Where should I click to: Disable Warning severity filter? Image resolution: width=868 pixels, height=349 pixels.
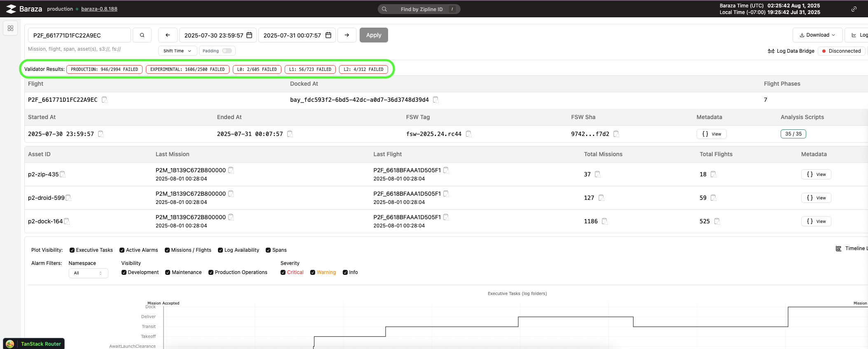tap(313, 272)
